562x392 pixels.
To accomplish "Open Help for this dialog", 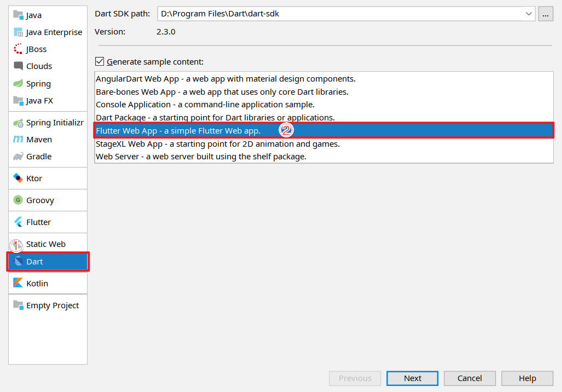I will point(527,378).
